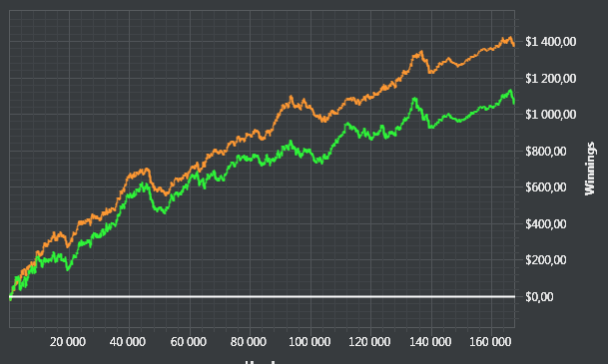608x364 pixels.
Task: Click the green line's final peak
Action: [x=510, y=91]
